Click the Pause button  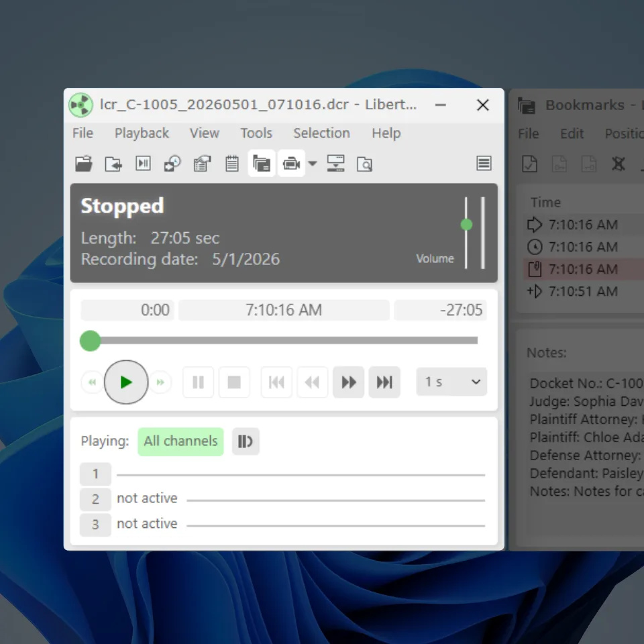pos(199,382)
